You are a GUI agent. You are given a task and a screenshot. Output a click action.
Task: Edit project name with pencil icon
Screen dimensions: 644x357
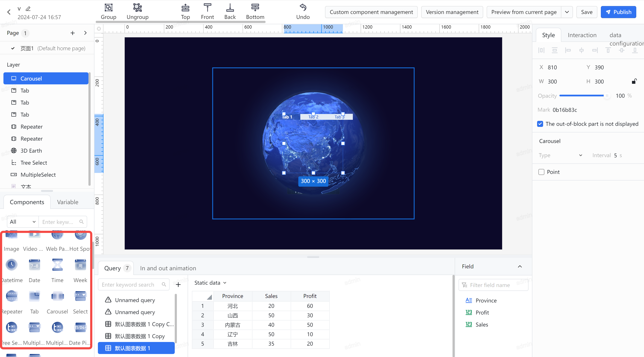click(28, 9)
